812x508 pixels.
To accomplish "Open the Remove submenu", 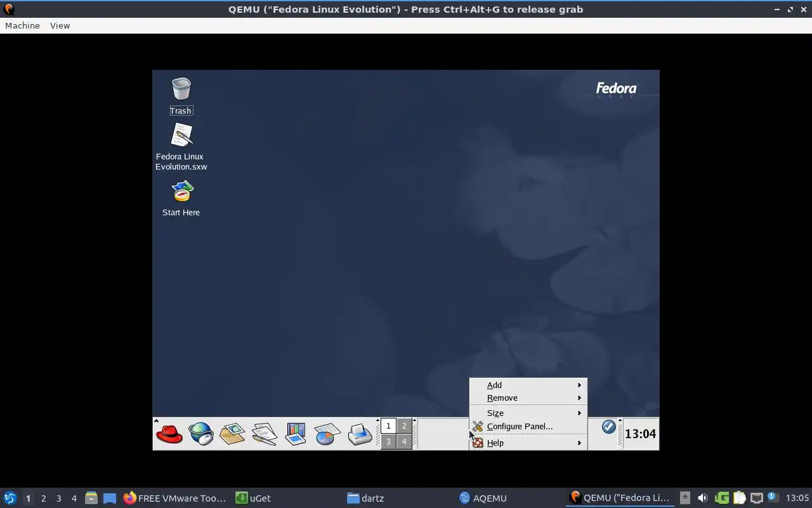I will coord(528,398).
